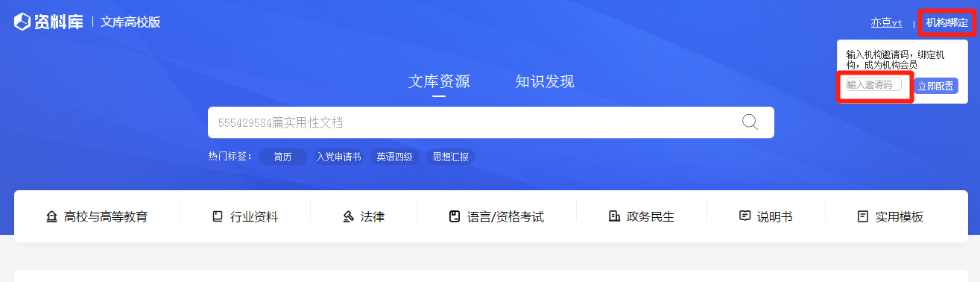Click the 行业资料 book icon
980x282 pixels.
(x=218, y=217)
